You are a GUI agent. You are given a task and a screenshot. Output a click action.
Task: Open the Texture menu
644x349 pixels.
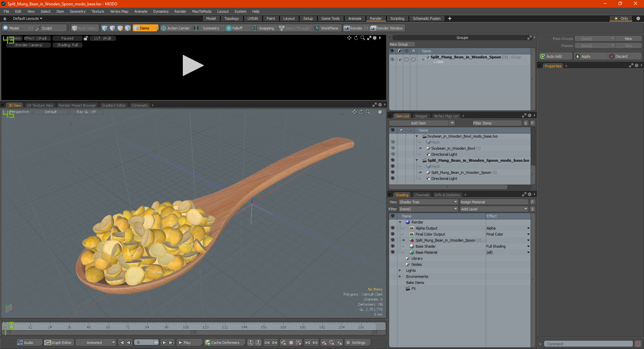(x=98, y=11)
